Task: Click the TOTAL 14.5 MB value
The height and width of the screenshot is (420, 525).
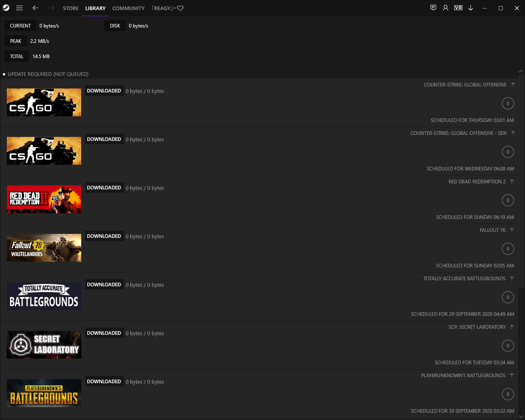Action: pyautogui.click(x=41, y=57)
